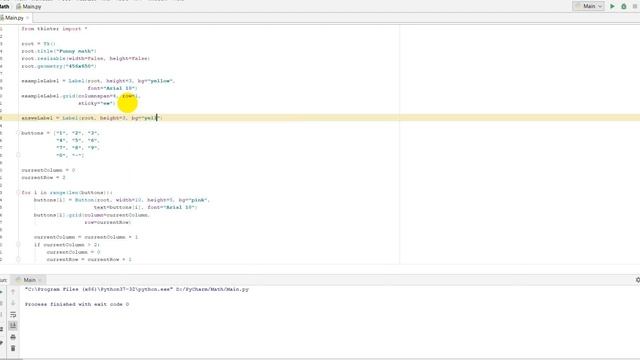The height and width of the screenshot is (360, 640).
Task: Clear Run console with the trash icon
Action: (13, 349)
